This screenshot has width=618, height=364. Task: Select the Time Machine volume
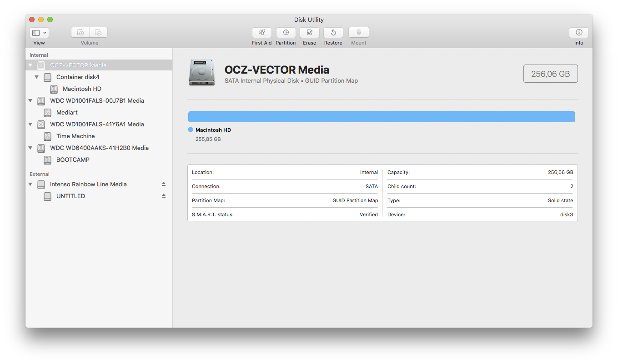(99, 136)
